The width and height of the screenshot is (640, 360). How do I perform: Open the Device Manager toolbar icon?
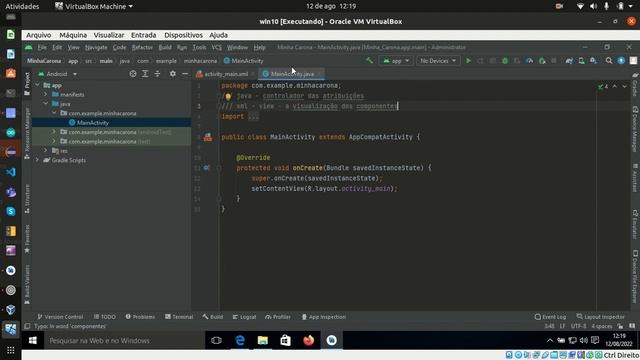[581, 61]
